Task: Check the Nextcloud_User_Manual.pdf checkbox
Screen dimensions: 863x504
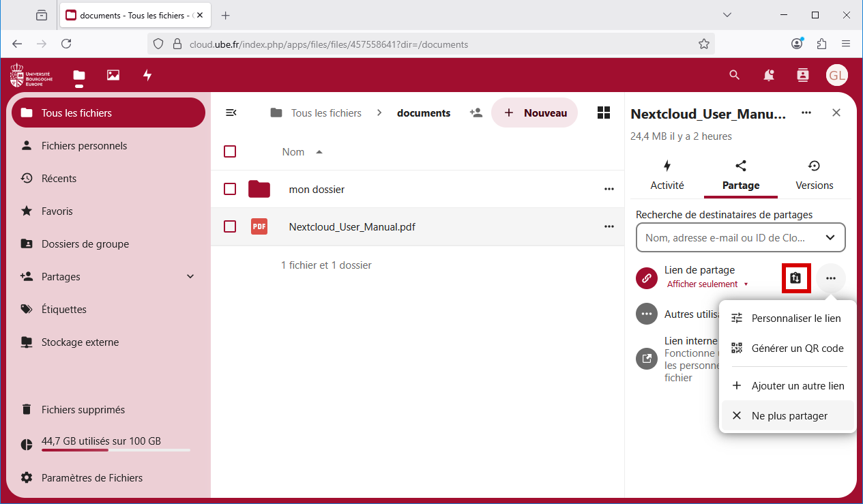Action: point(230,226)
